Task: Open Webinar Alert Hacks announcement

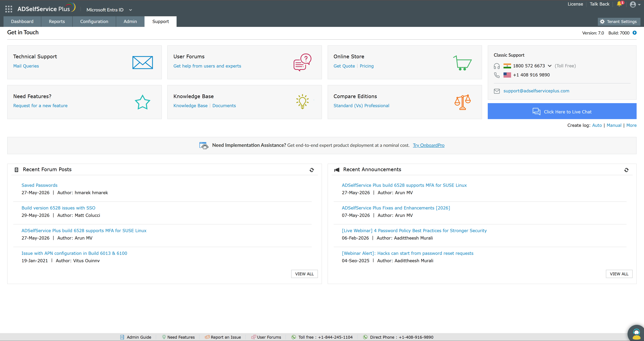Action: click(x=408, y=253)
